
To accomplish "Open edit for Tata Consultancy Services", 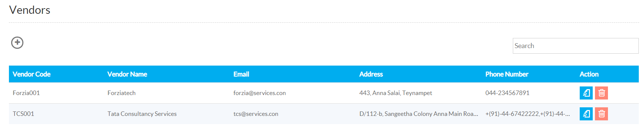I will click(x=586, y=114).
